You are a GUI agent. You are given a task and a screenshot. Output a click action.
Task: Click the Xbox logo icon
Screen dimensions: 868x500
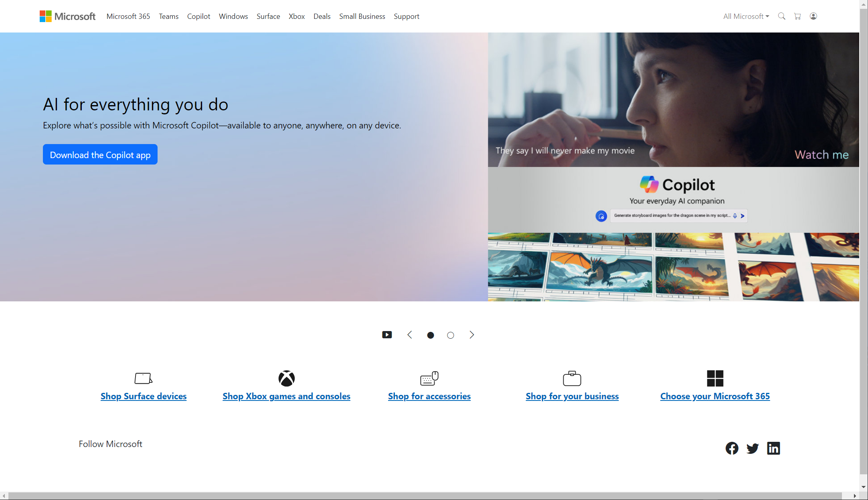tap(287, 378)
